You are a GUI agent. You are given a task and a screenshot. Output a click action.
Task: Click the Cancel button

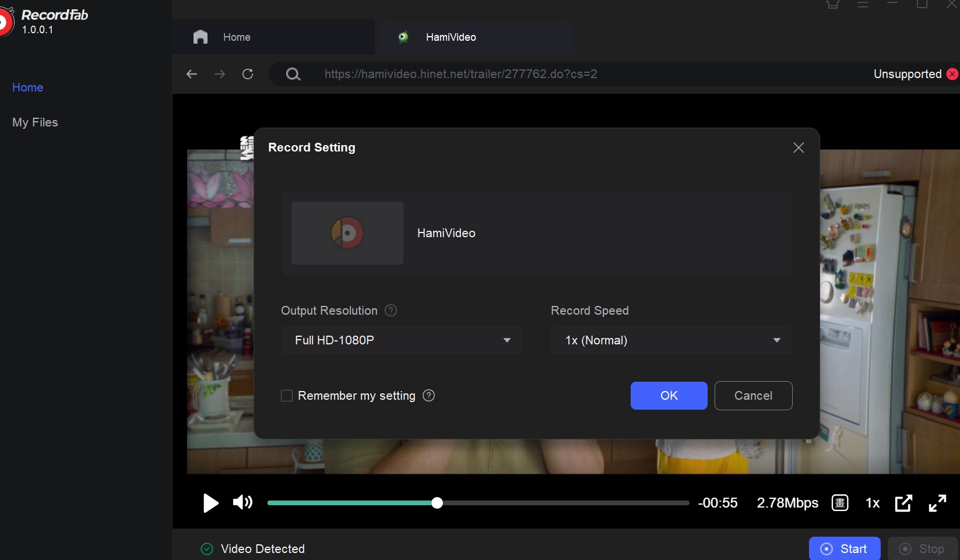pos(754,396)
